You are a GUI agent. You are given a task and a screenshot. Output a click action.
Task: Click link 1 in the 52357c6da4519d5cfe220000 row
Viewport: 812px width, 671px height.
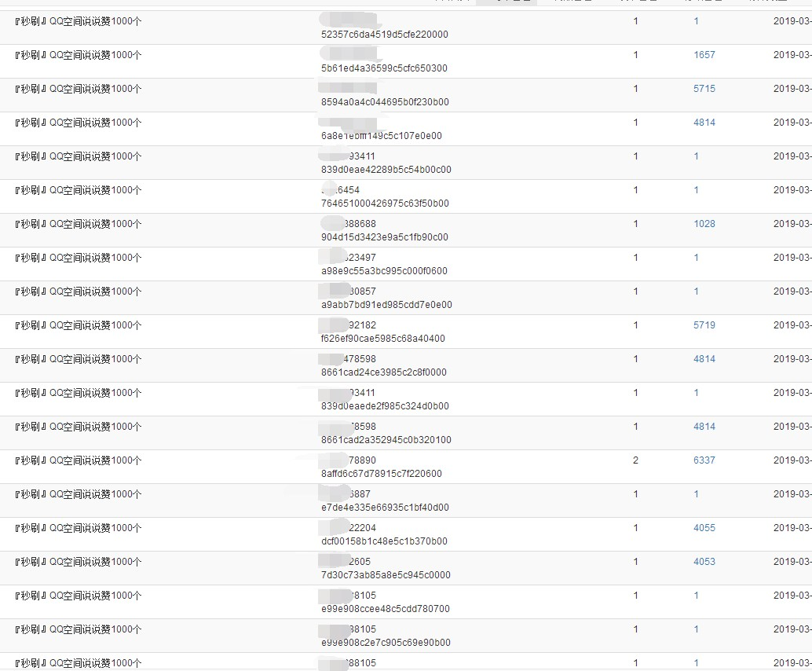point(696,21)
